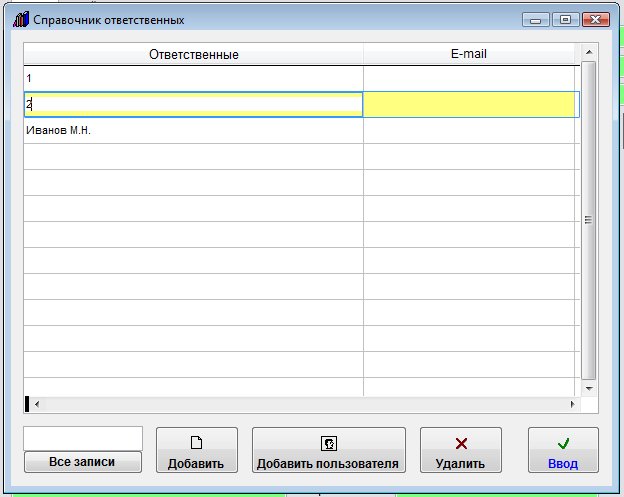Click the red X icon on Удалить
Screen dimensions: 624x497
click(461, 443)
